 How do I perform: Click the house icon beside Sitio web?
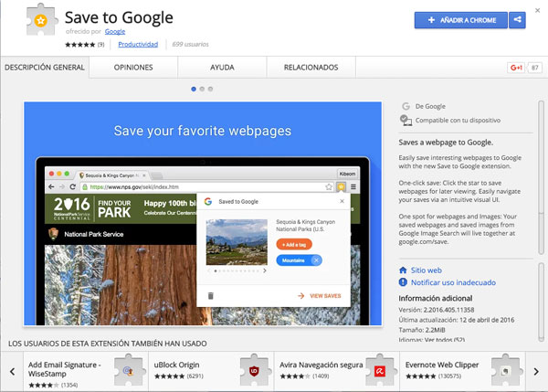pos(404,270)
